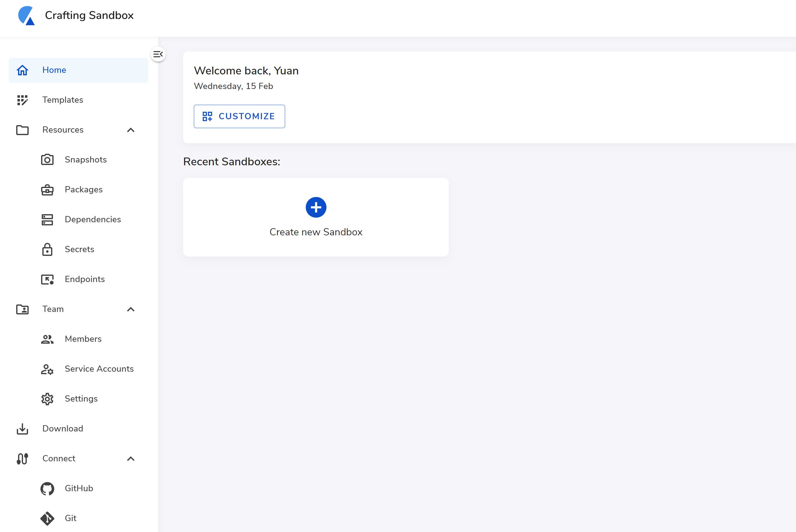Click the Git diamond icon

tap(47, 518)
